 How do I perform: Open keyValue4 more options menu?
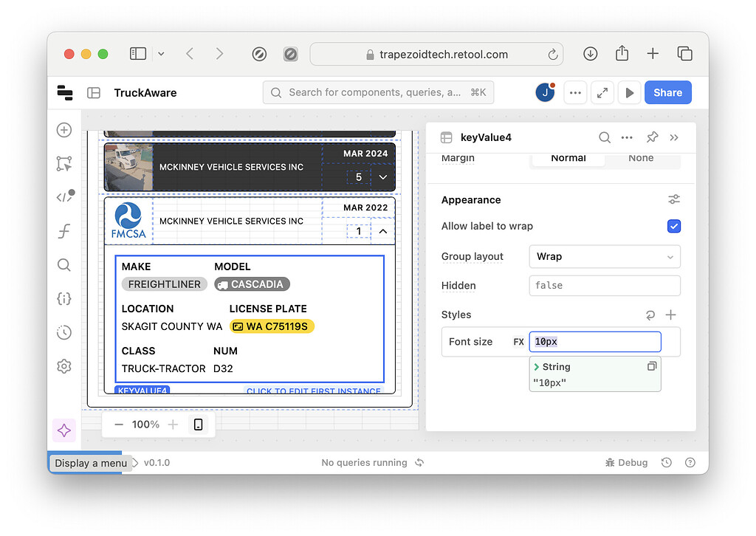click(x=627, y=138)
